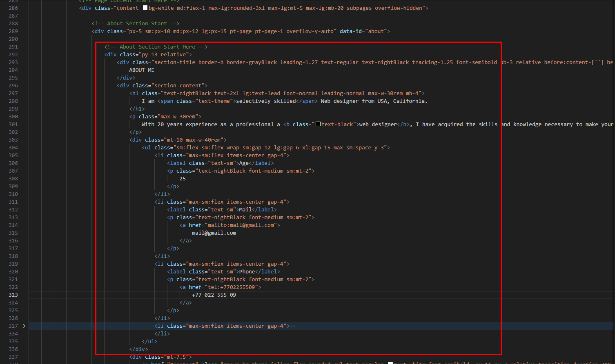The height and width of the screenshot is (364, 615).
Task: Click the phone number +77 022 555 09
Action: coord(214,295)
